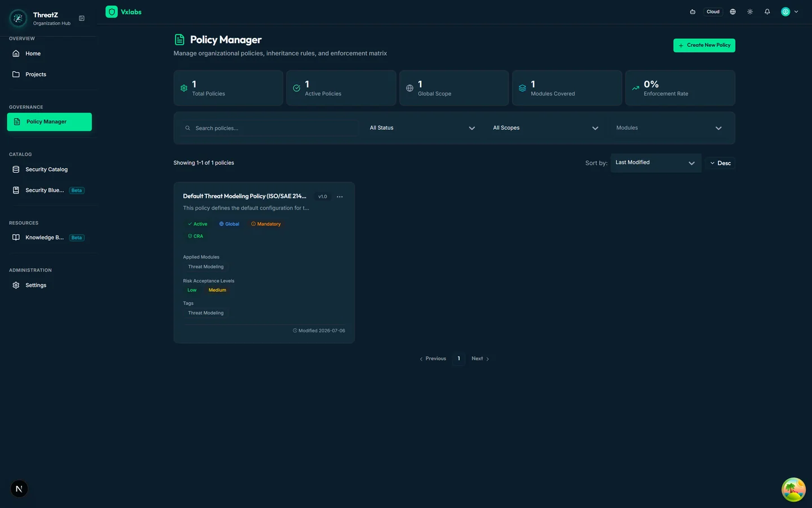
Task: Click the Active status badge
Action: point(197,224)
